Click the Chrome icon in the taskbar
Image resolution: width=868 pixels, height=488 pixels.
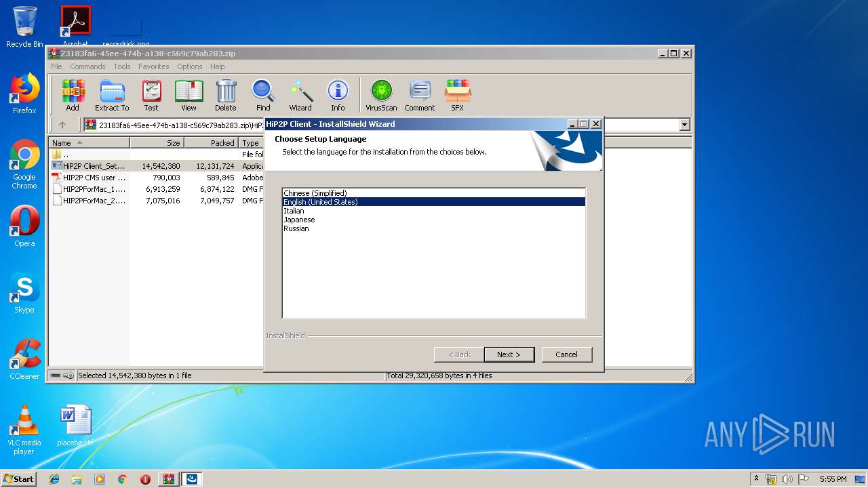pyautogui.click(x=122, y=479)
